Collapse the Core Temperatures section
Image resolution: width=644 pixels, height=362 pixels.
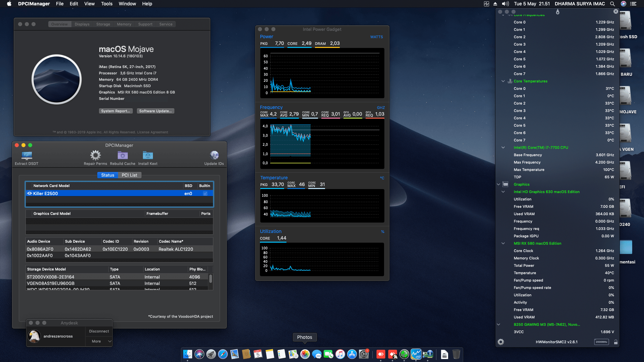(503, 81)
